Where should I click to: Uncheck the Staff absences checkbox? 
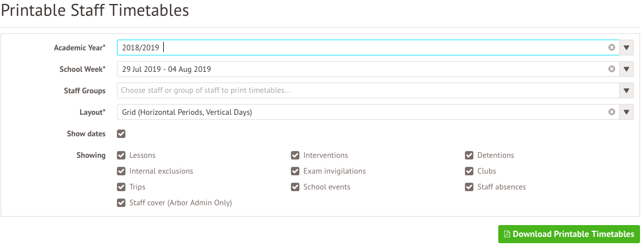coord(469,187)
